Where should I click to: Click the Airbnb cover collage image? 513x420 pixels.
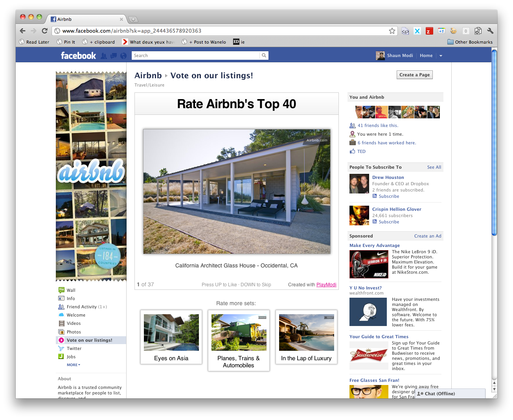(91, 176)
